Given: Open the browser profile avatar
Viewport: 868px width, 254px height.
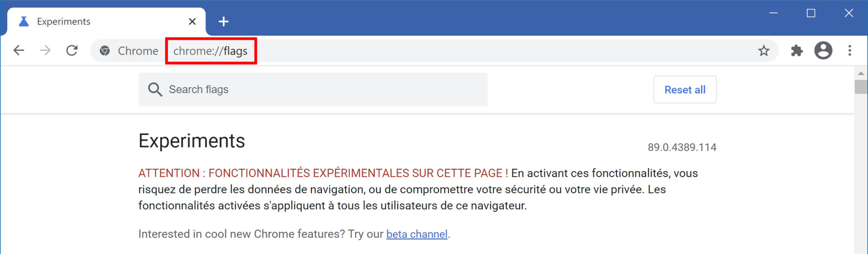Looking at the screenshot, I should [823, 50].
